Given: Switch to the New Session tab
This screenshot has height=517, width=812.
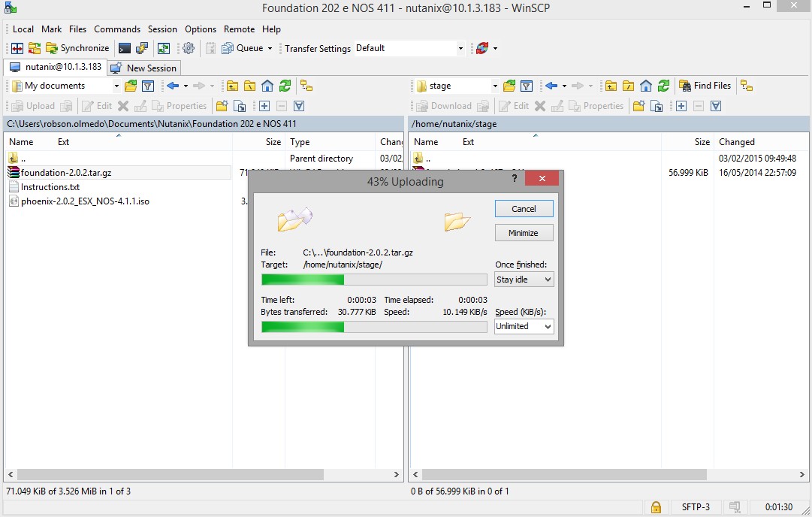Looking at the screenshot, I should pos(144,68).
